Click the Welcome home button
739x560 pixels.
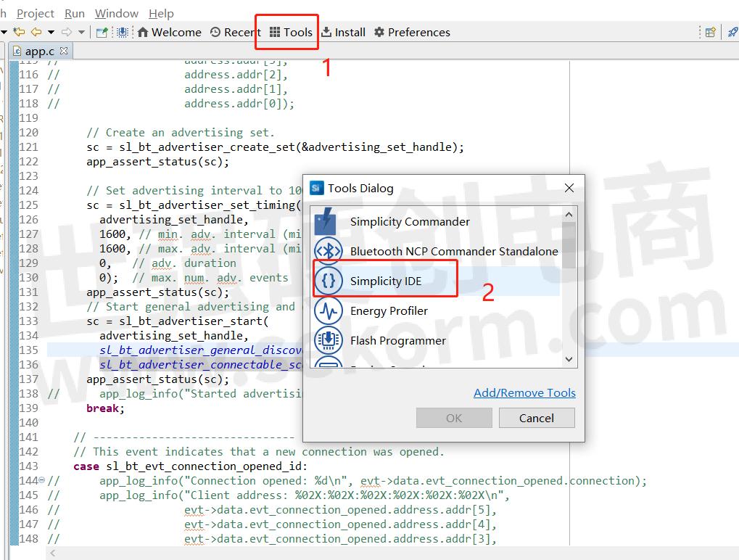click(169, 32)
